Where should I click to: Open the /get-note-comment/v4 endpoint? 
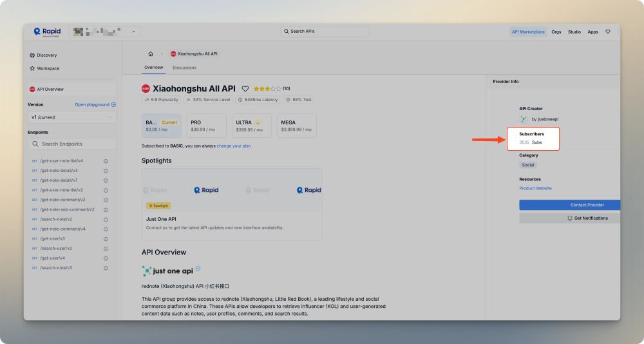(x=62, y=229)
